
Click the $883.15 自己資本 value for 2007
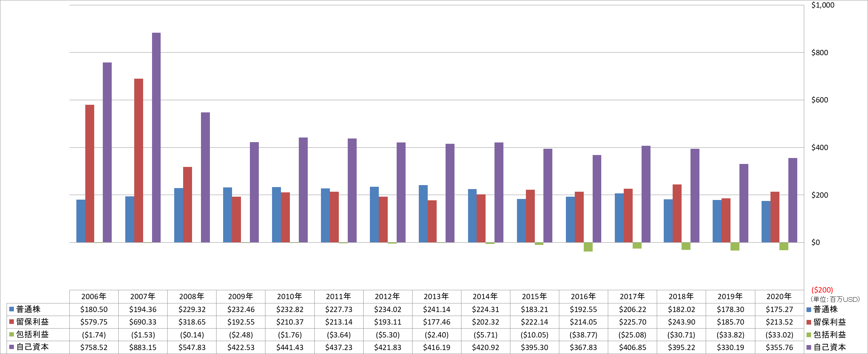coord(143,347)
